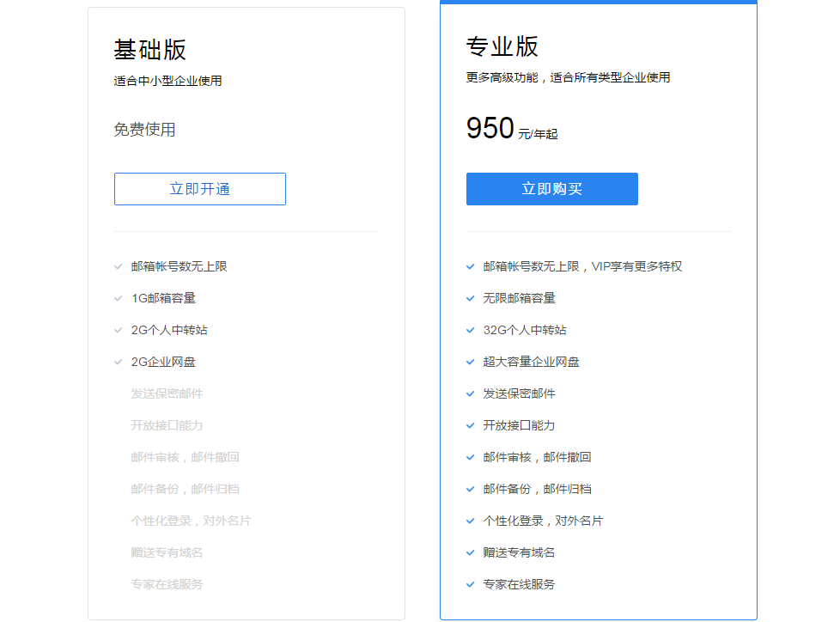The width and height of the screenshot is (840, 622).
Task: Click greyed-out 邮件备份，邮件归档 in 基础版
Action: coord(186,489)
